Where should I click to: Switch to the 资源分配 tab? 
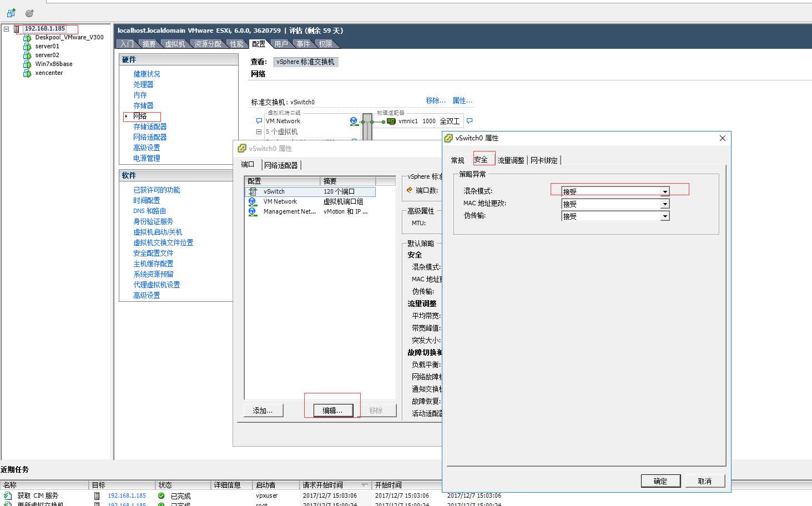[208, 44]
